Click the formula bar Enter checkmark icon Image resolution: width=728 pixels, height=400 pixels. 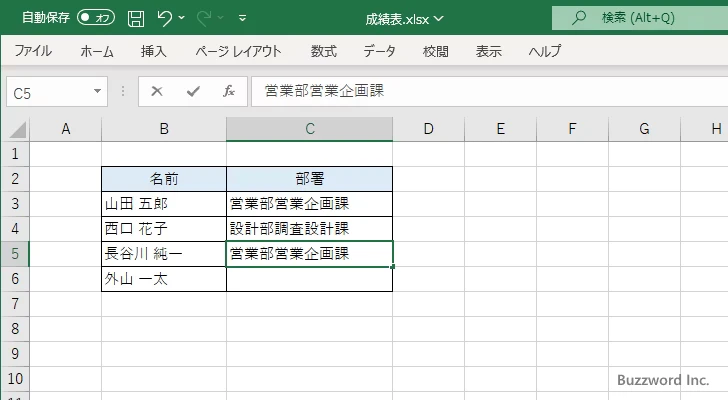(192, 92)
